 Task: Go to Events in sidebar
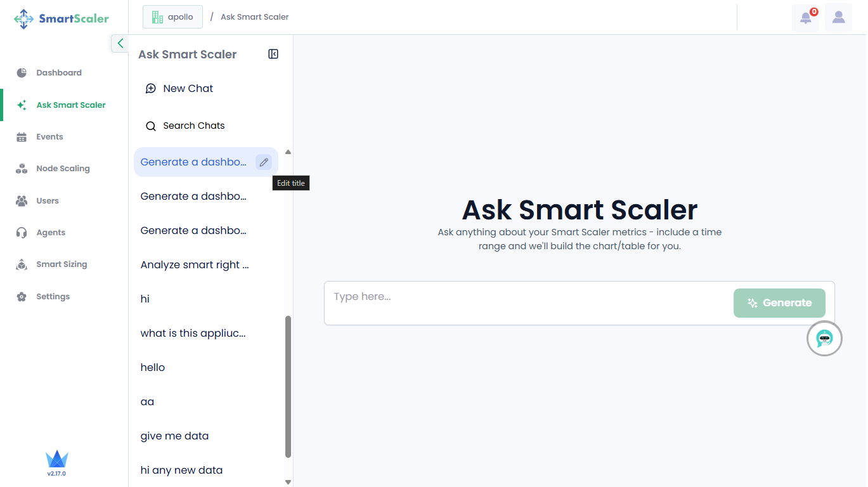pyautogui.click(x=49, y=137)
